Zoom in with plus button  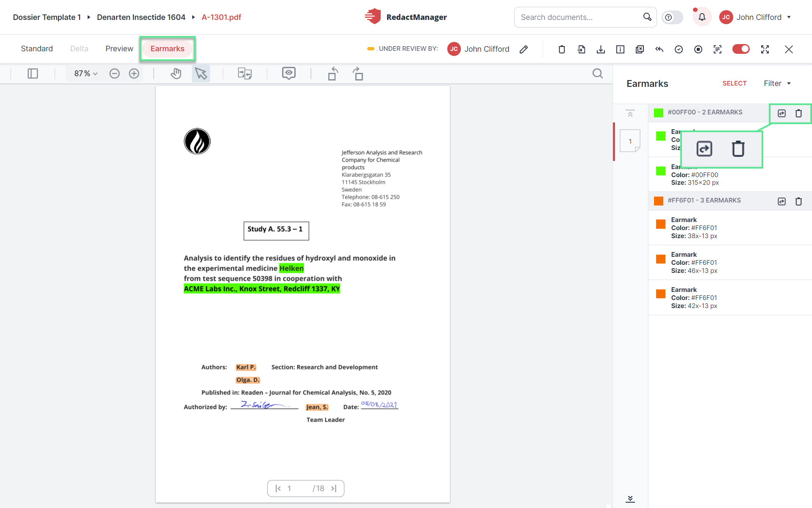pyautogui.click(x=134, y=74)
